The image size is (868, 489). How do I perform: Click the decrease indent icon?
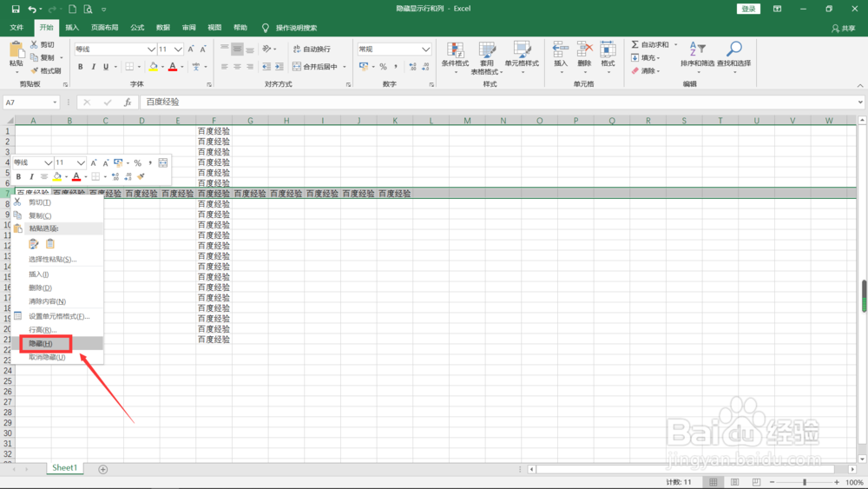click(x=266, y=67)
